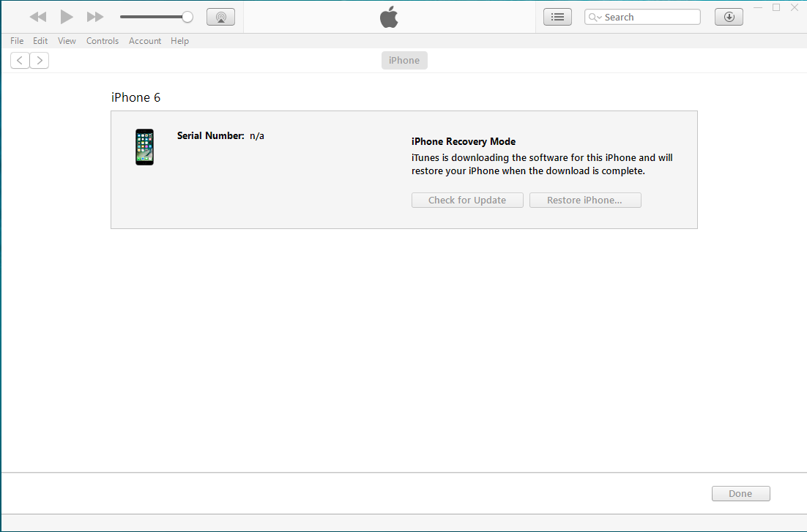Click the Apple logo in the toolbar
807x532 pixels.
pyautogui.click(x=389, y=16)
